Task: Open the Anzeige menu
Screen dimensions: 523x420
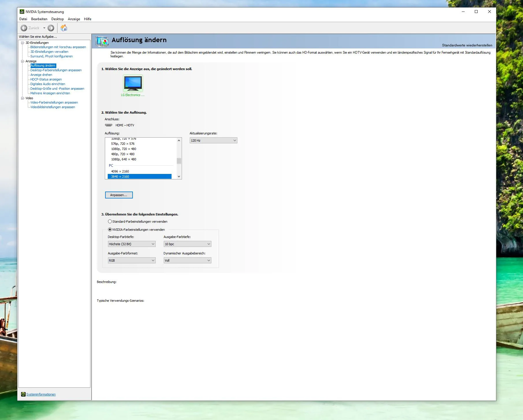Action: pos(74,19)
